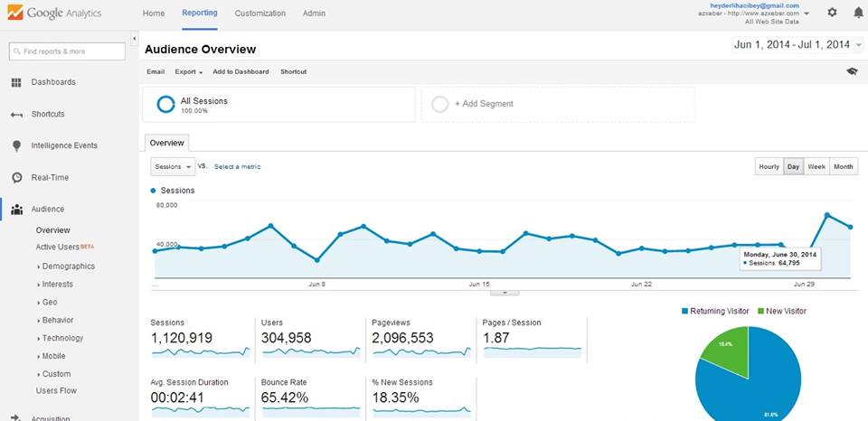Click the Acquisition arrow icon in sidebar
The width and height of the screenshot is (868, 421).
(x=16, y=417)
